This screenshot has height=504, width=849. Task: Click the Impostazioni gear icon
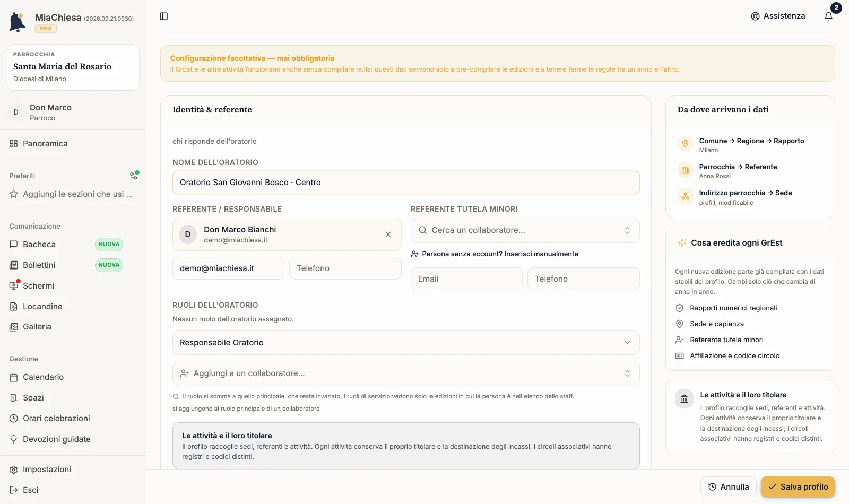(14, 470)
